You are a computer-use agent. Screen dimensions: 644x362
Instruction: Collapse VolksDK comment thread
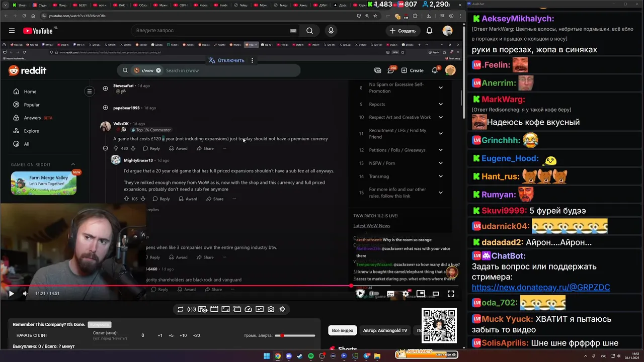(x=105, y=148)
